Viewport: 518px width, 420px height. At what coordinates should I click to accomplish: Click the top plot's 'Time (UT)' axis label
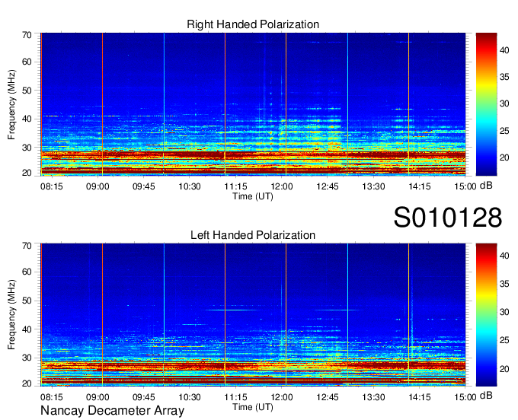pos(253,196)
